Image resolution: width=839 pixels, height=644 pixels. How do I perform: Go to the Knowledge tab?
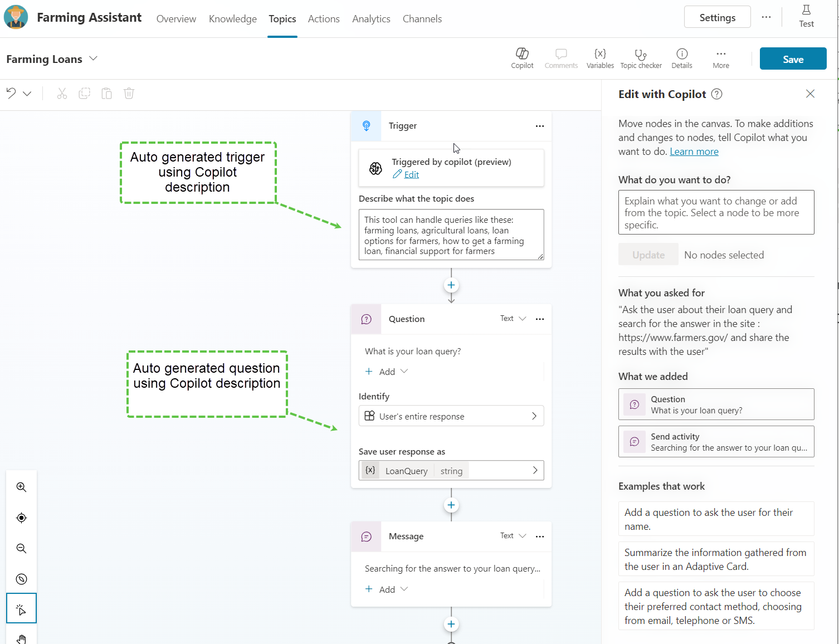pyautogui.click(x=233, y=19)
